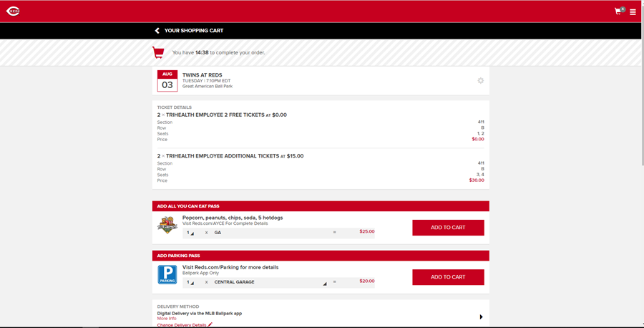Click the Trihealth Employee Additional Tickets line
The image size is (644, 328).
pos(230,156)
